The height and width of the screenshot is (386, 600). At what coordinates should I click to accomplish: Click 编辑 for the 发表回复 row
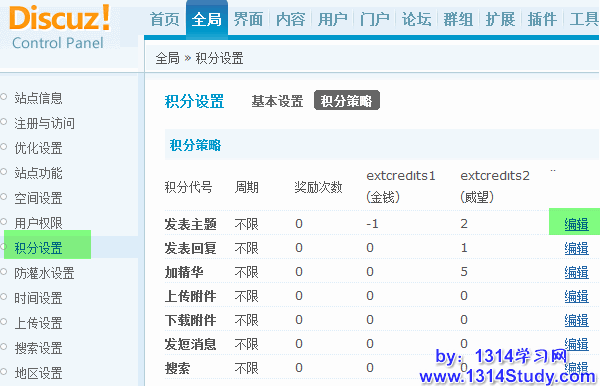(576, 248)
